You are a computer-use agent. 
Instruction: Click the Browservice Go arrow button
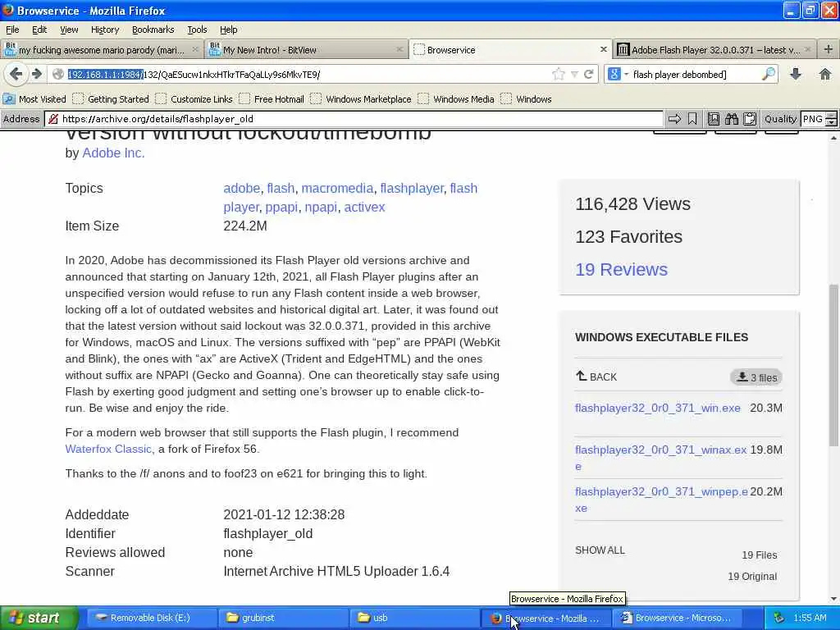(x=674, y=119)
